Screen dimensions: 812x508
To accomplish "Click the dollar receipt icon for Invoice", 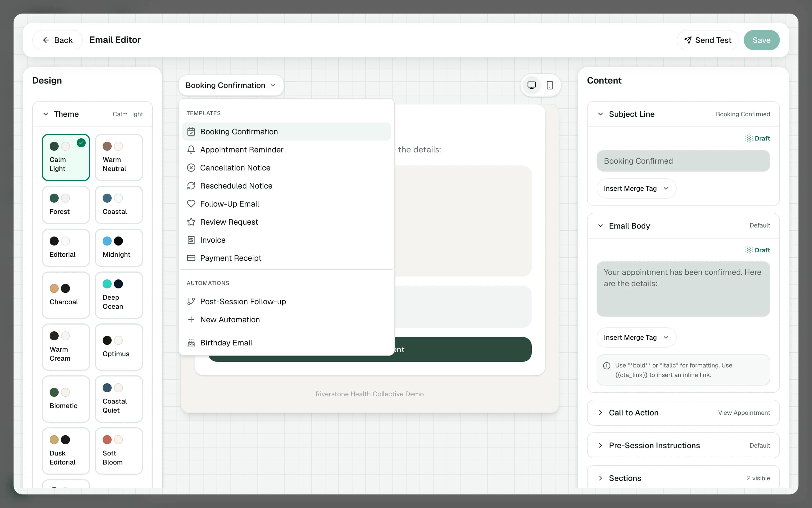I will (x=191, y=240).
